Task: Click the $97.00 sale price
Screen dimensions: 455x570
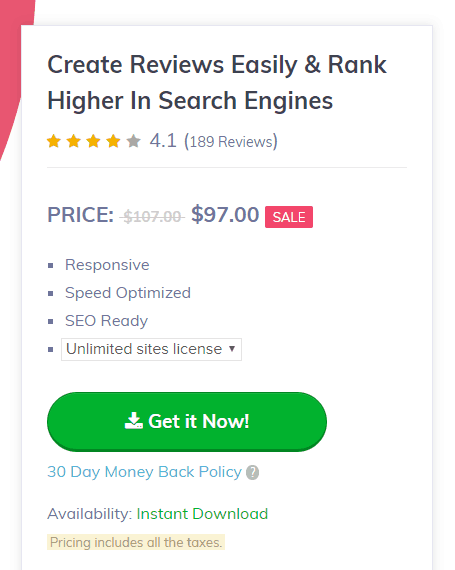Action: [225, 214]
